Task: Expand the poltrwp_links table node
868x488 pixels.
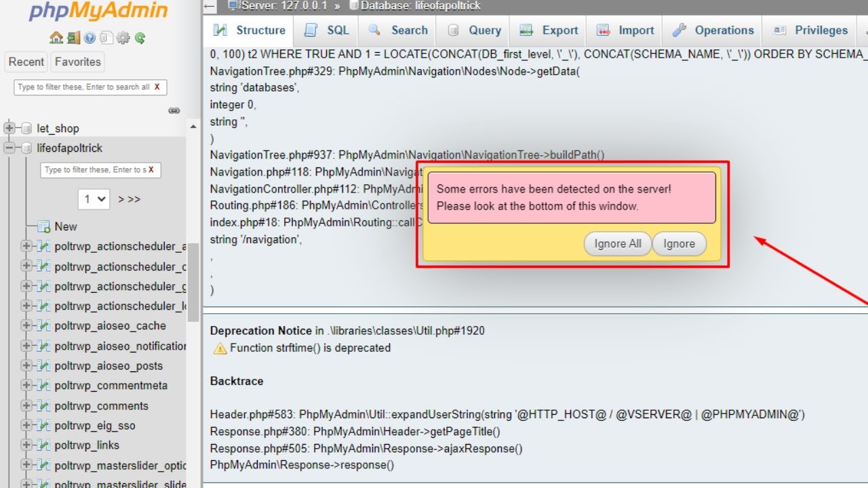Action: point(26,445)
